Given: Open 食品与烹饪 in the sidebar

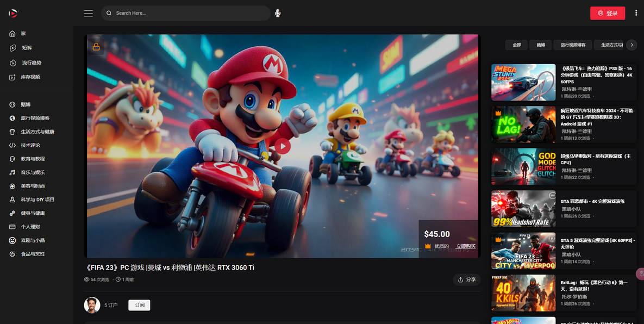Looking at the screenshot, I should (33, 254).
